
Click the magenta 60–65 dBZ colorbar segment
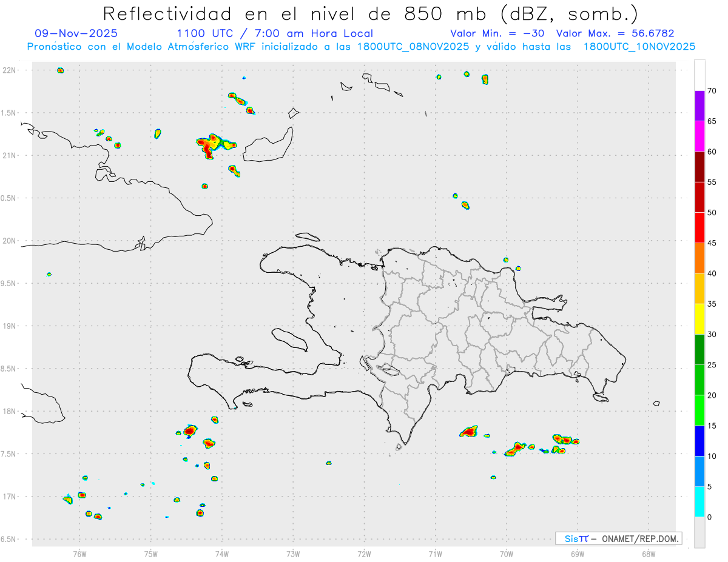pyautogui.click(x=699, y=136)
